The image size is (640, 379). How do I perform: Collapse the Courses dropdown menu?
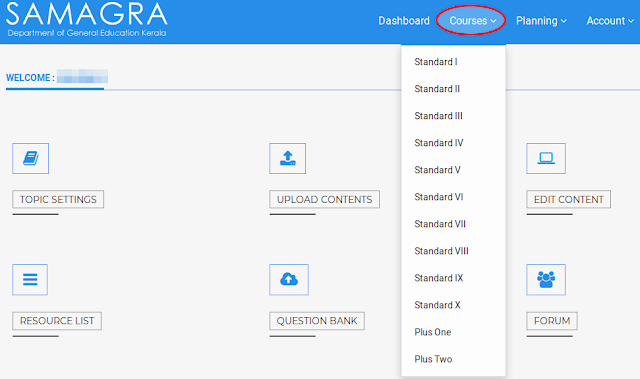tap(472, 20)
